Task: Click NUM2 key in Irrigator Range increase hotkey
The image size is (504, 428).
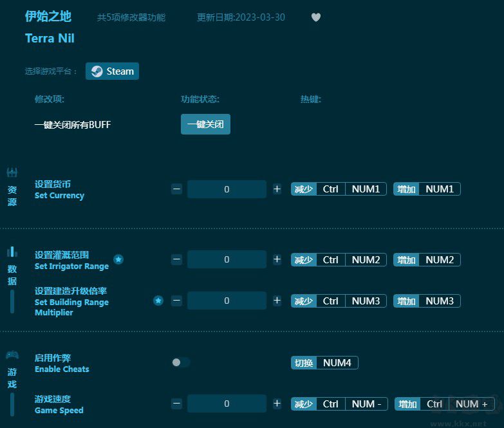Action: [440, 259]
